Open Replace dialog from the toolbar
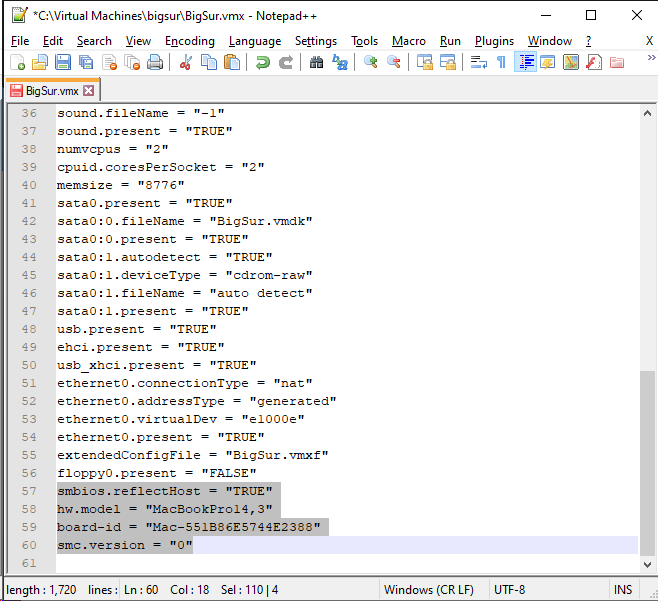Viewport: 658px width, 601px height. [x=339, y=63]
